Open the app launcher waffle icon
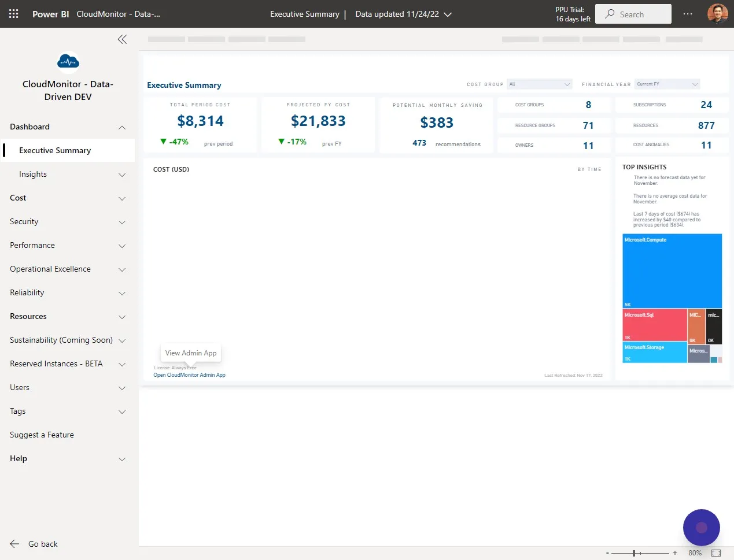The width and height of the screenshot is (734, 560). click(14, 14)
